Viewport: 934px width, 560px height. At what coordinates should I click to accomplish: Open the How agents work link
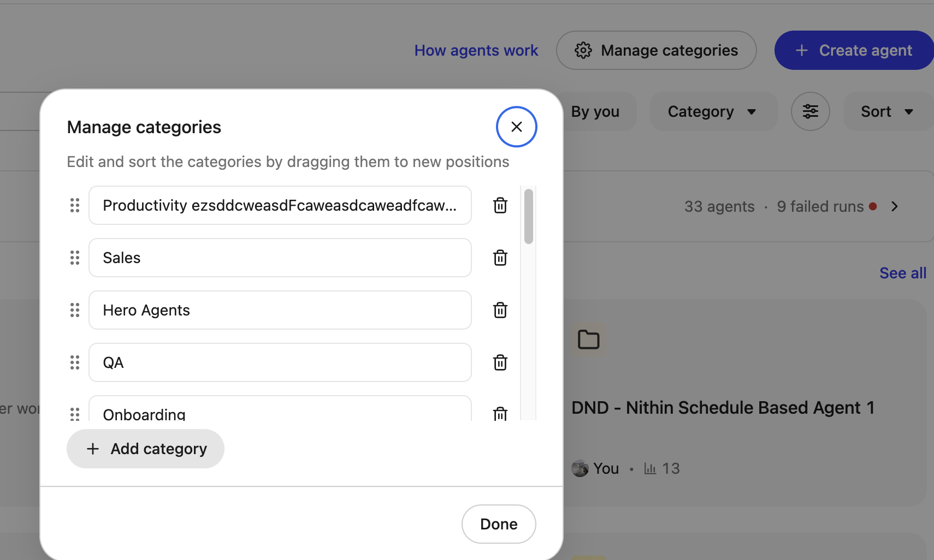click(476, 50)
